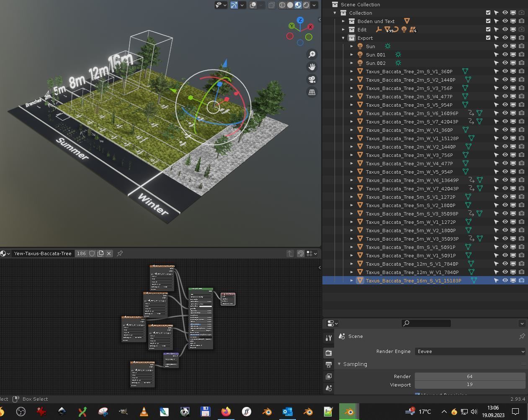Viewport: 528px width, 420px height.
Task: Duplicate the Yew-Taxus-Baccata-Tree material
Action: [100, 254]
